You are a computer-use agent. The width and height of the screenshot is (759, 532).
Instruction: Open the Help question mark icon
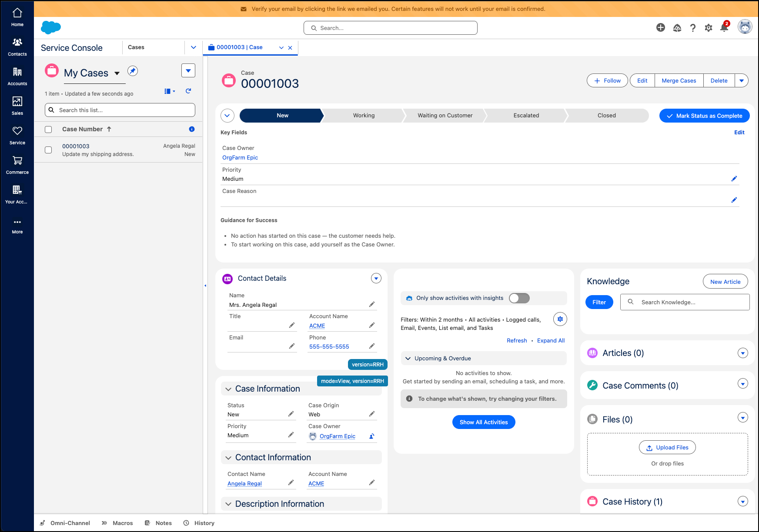tap(693, 28)
